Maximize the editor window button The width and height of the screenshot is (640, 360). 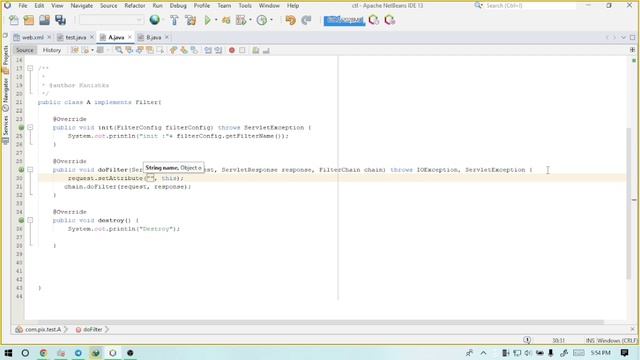click(x=632, y=37)
